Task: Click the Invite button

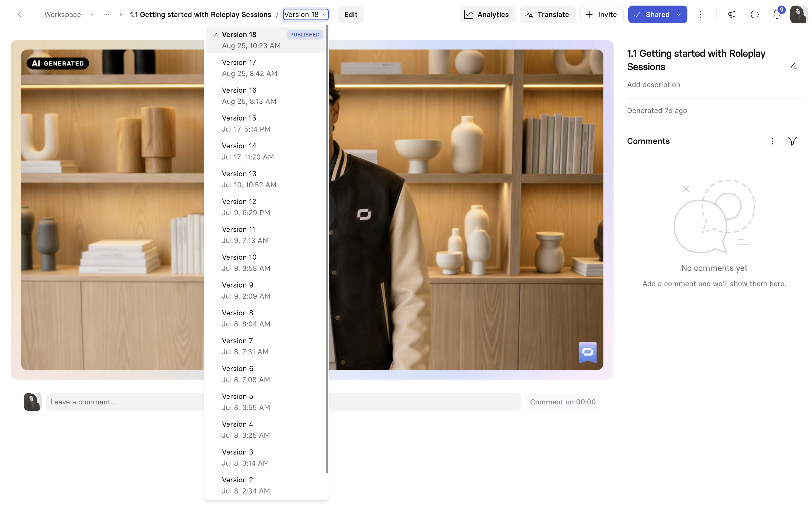Action: [x=601, y=14]
